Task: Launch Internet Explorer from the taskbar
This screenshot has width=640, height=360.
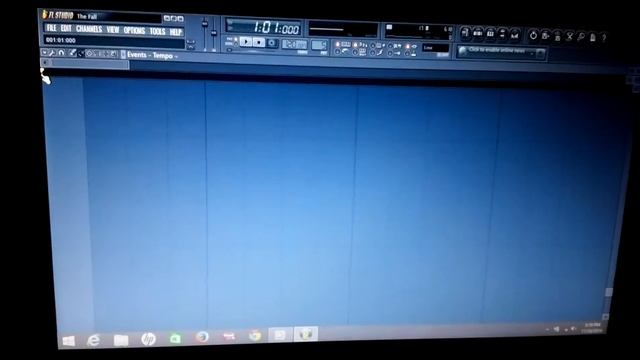Action: [x=93, y=340]
